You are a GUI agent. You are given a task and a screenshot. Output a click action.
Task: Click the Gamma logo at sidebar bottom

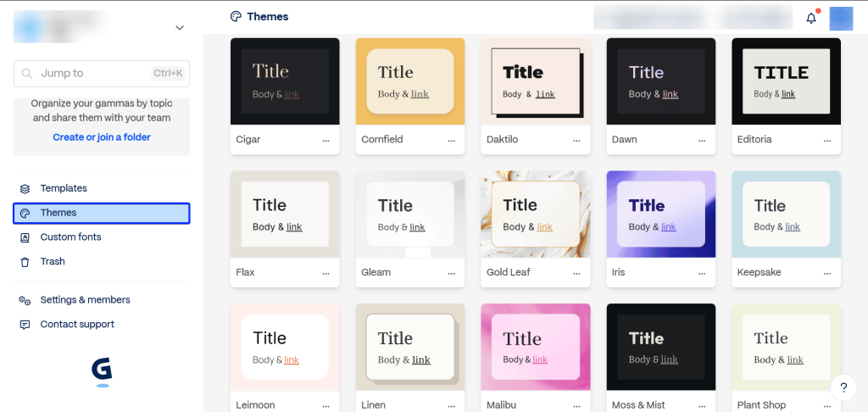click(x=102, y=370)
